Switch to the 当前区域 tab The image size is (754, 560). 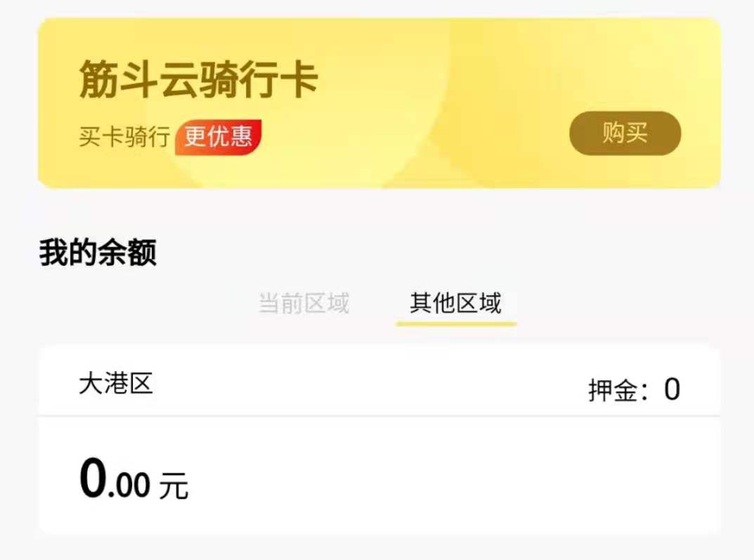click(304, 304)
